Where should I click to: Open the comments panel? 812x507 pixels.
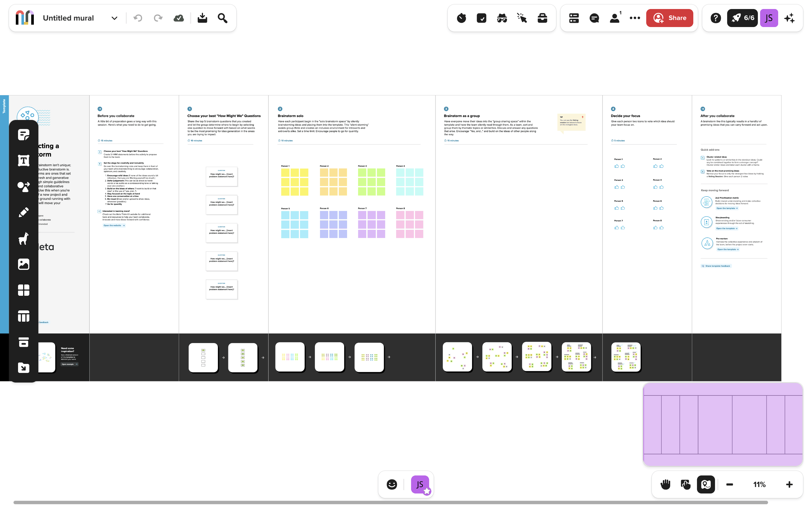click(x=594, y=18)
